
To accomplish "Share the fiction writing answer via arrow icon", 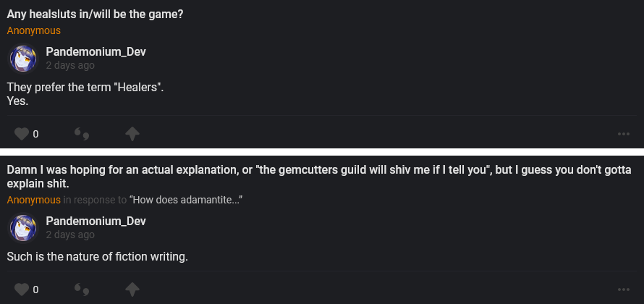I will pos(132,290).
